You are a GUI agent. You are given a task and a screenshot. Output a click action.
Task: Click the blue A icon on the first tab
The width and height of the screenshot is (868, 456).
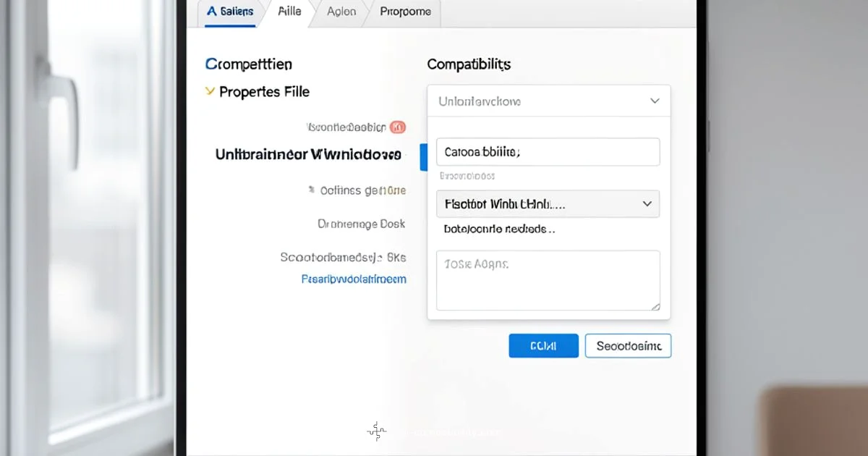pyautogui.click(x=210, y=11)
